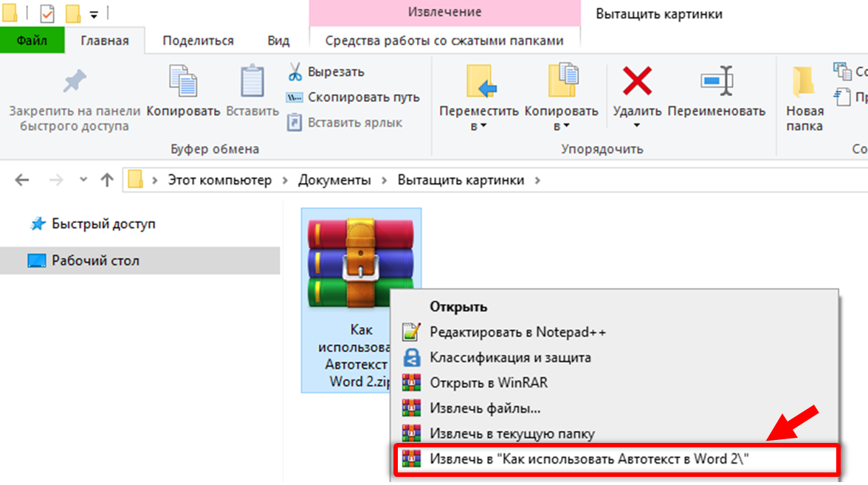Go forward with the right arrow
The image size is (868, 485).
(56, 180)
